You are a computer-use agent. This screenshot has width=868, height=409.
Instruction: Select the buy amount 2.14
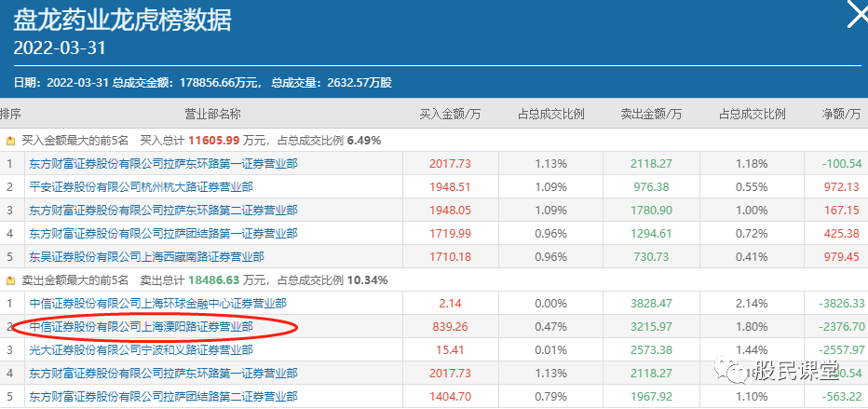coord(450,304)
